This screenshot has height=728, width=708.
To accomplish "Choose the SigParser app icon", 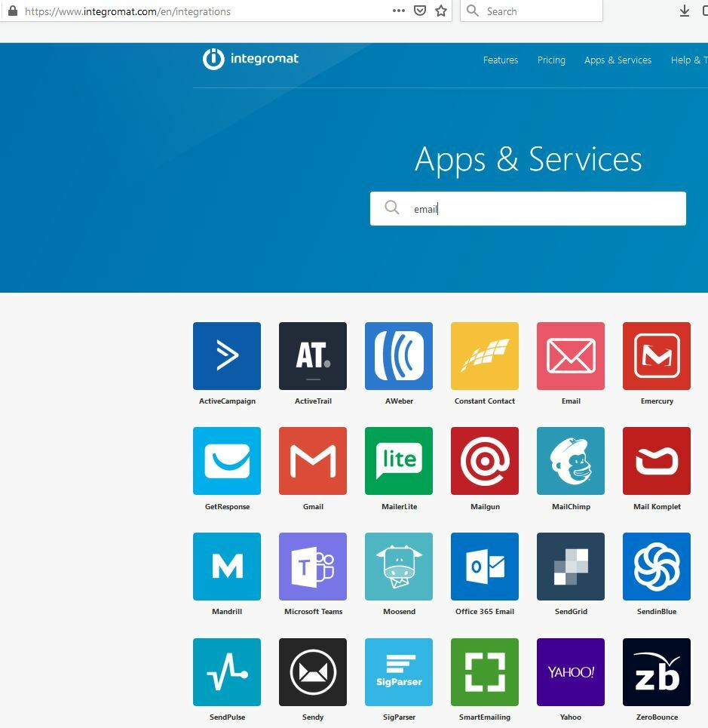I will pyautogui.click(x=399, y=672).
